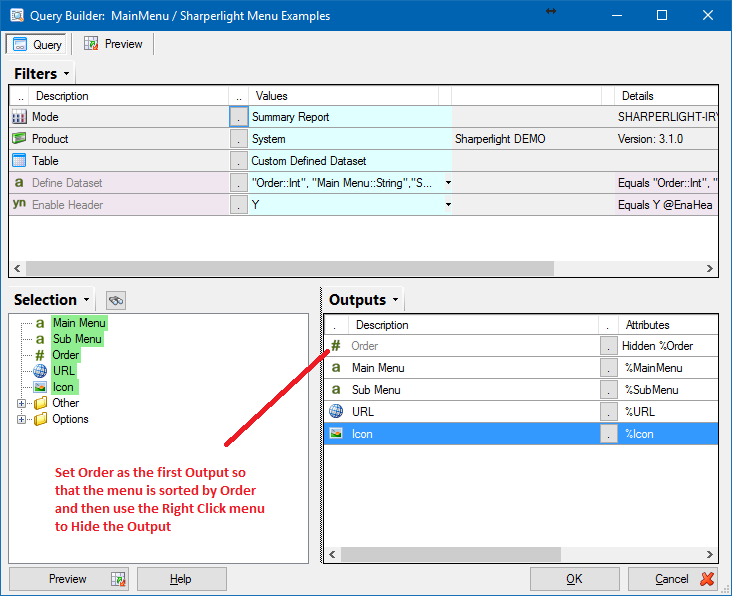Open the Outputs dropdown menu

(x=395, y=300)
